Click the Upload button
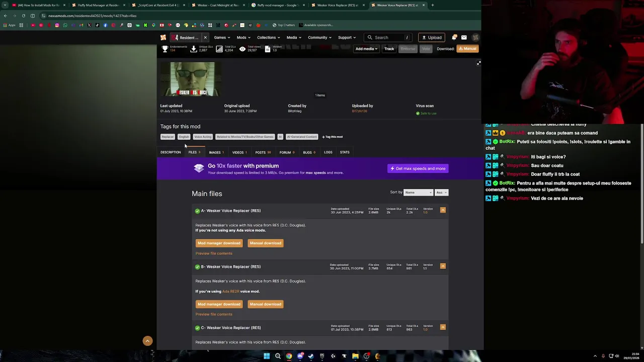Viewport: 644px width, 362px height. click(432, 37)
